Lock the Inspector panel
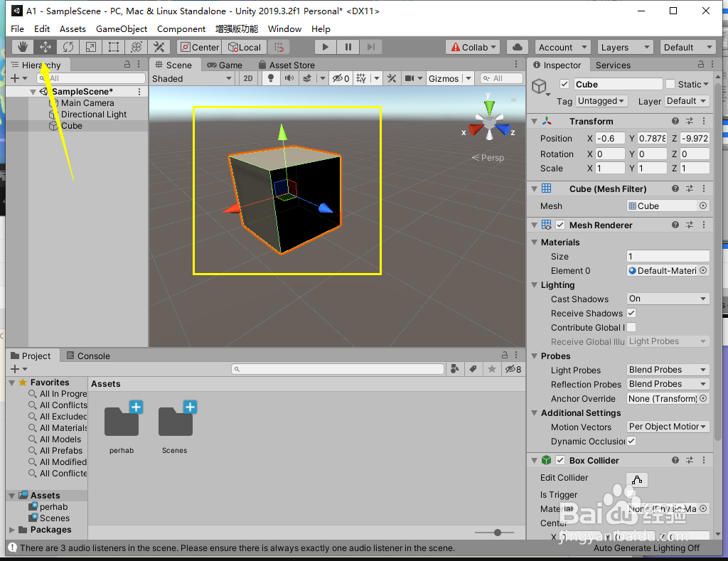The height and width of the screenshot is (561, 728). [x=701, y=64]
